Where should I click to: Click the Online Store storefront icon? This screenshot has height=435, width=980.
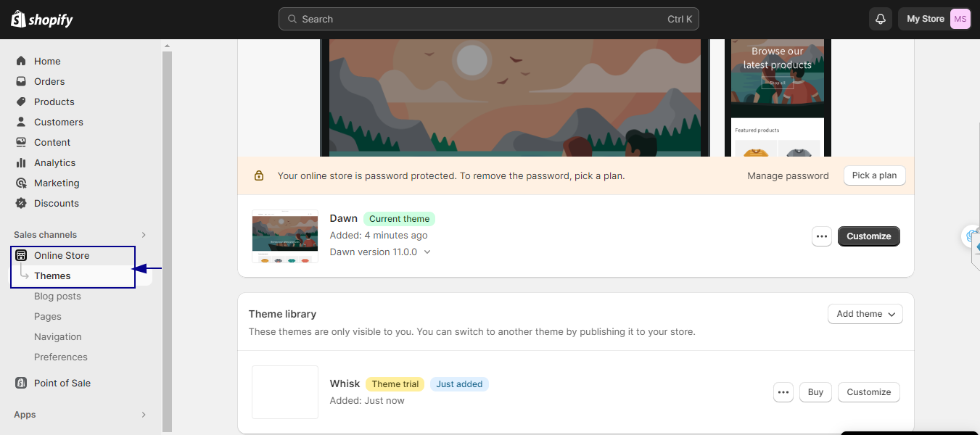(21, 255)
